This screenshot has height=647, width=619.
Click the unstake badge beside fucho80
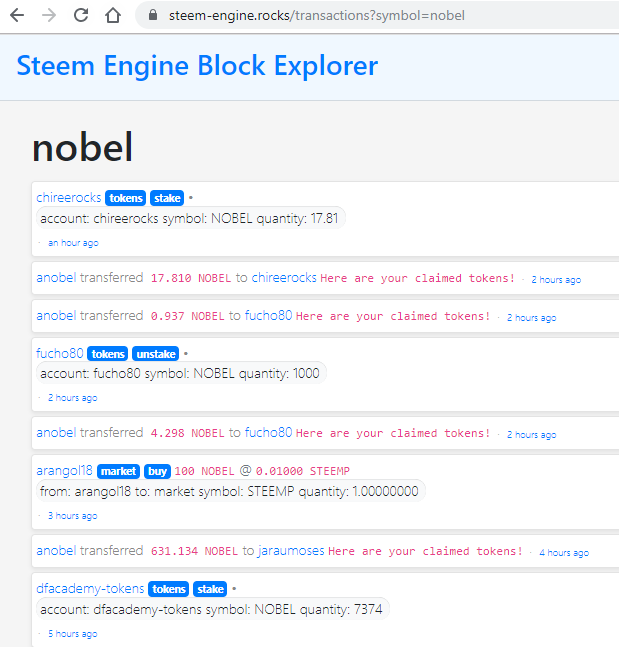click(x=156, y=353)
